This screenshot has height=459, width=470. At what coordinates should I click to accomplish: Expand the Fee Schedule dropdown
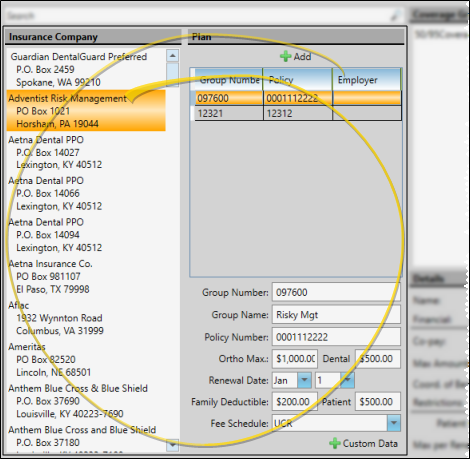pyautogui.click(x=394, y=423)
